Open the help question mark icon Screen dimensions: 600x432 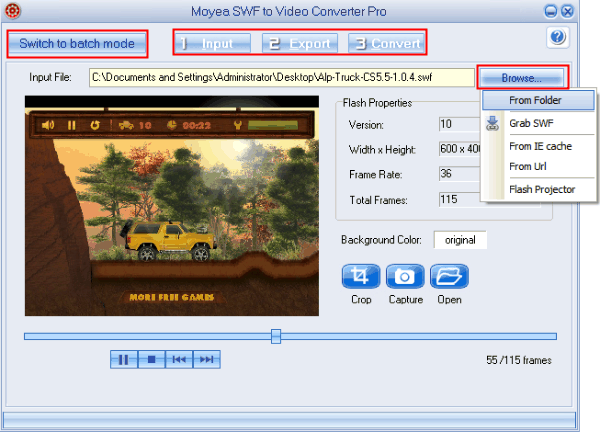pos(558,37)
